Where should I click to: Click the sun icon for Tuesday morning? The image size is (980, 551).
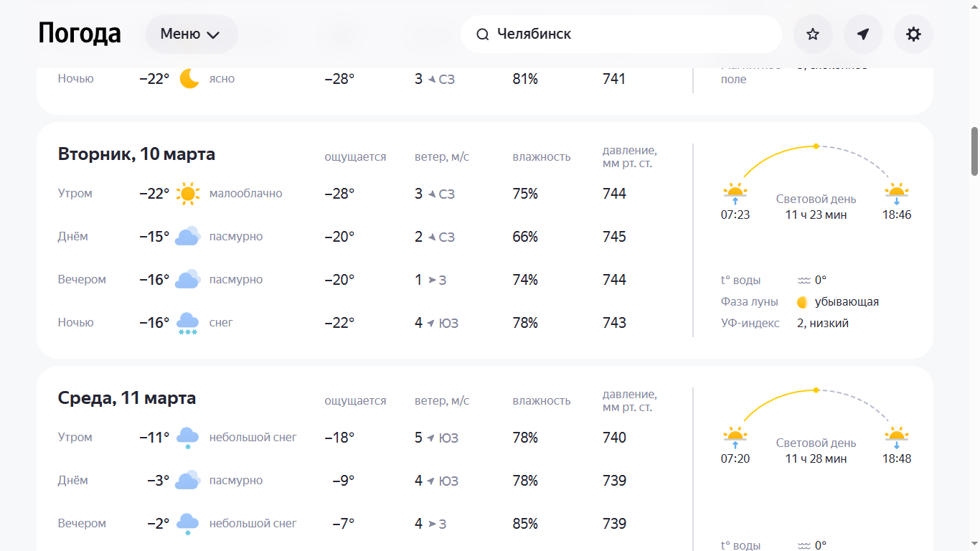188,194
